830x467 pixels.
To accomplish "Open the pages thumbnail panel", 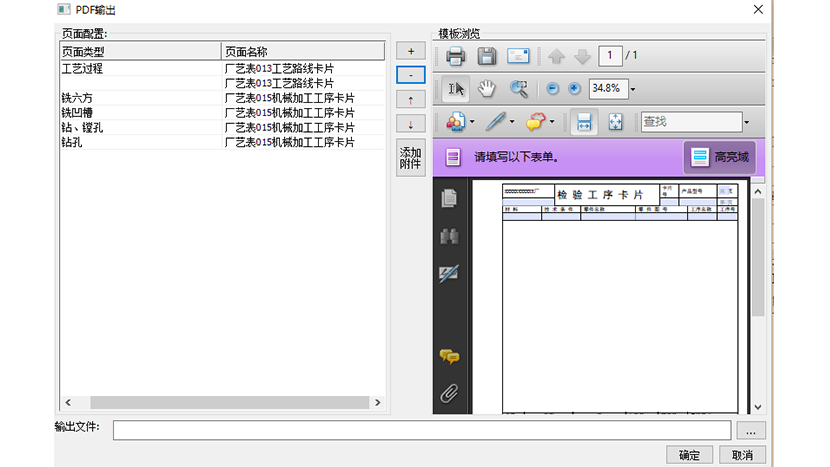I will click(x=449, y=198).
